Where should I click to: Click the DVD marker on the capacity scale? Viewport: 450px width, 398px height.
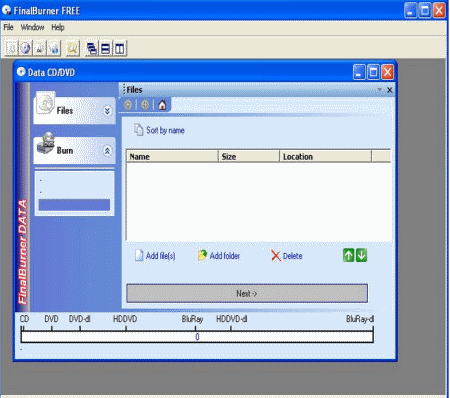(51, 319)
